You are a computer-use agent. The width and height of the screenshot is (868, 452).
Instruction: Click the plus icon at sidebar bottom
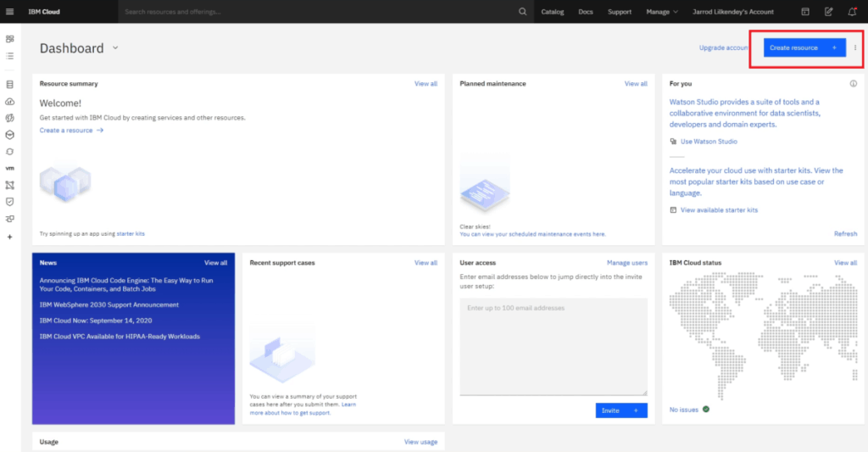click(x=10, y=237)
